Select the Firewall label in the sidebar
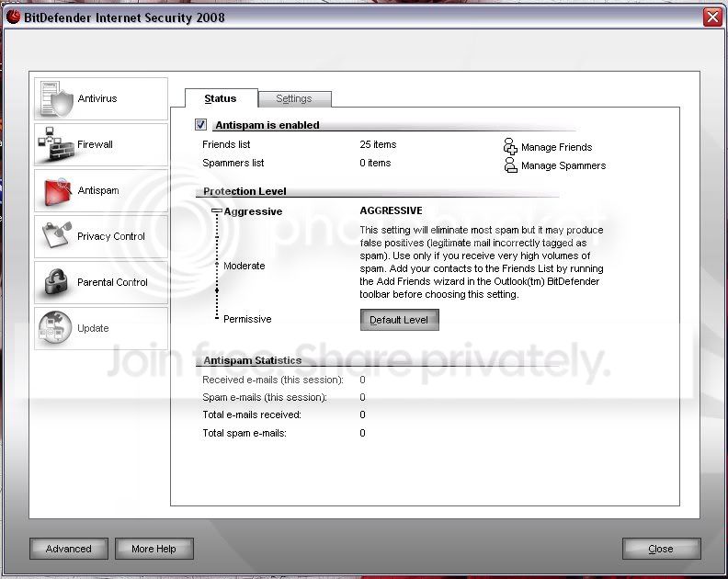 [95, 144]
